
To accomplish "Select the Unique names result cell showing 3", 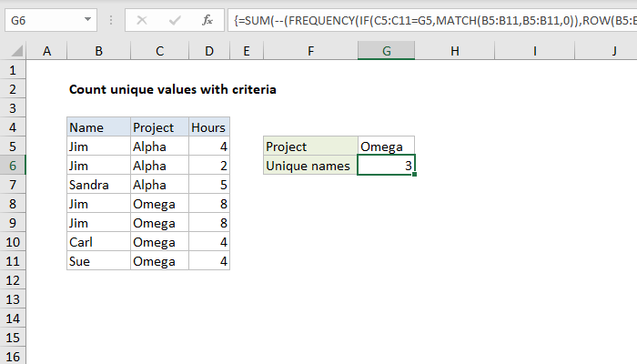I will [387, 166].
